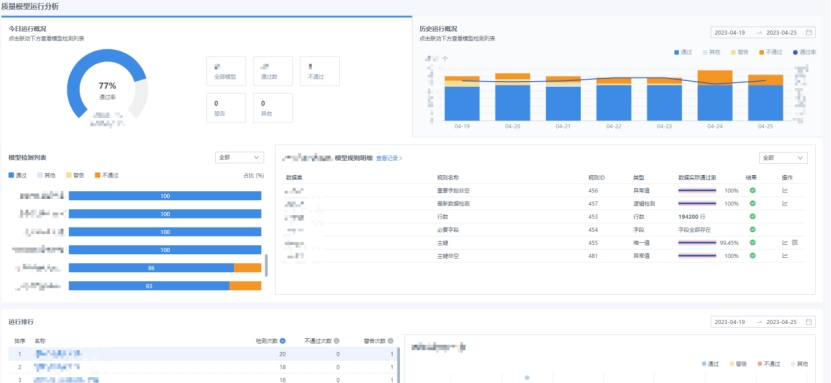Click the 规则ID column header

[597, 177]
